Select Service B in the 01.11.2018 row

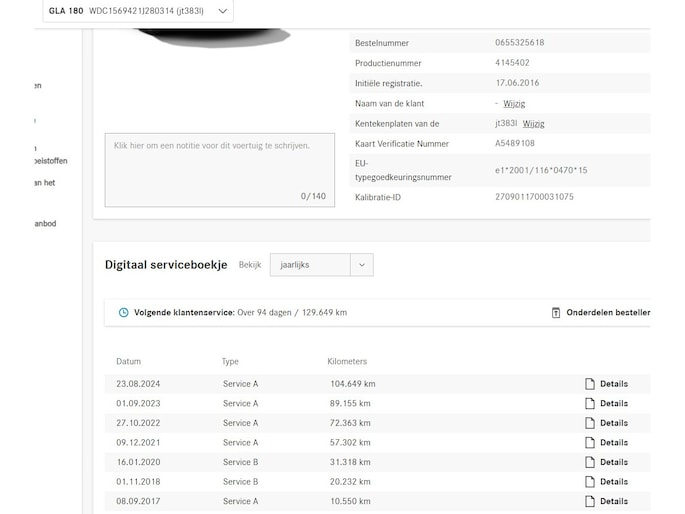coord(240,482)
